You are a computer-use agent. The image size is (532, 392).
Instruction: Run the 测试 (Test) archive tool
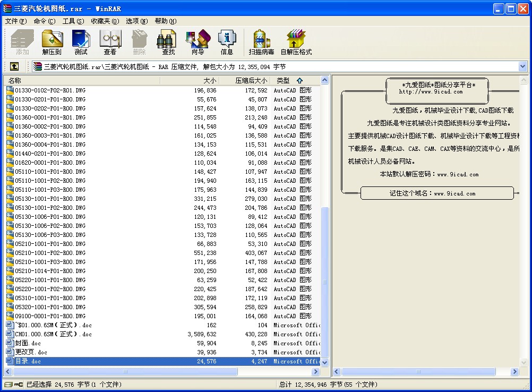pyautogui.click(x=81, y=42)
